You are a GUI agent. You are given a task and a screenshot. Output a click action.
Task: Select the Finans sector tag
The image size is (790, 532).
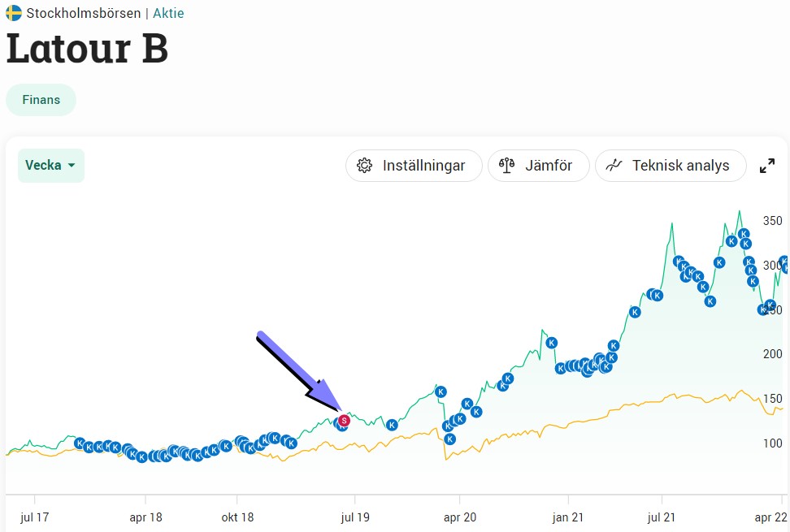pos(41,100)
